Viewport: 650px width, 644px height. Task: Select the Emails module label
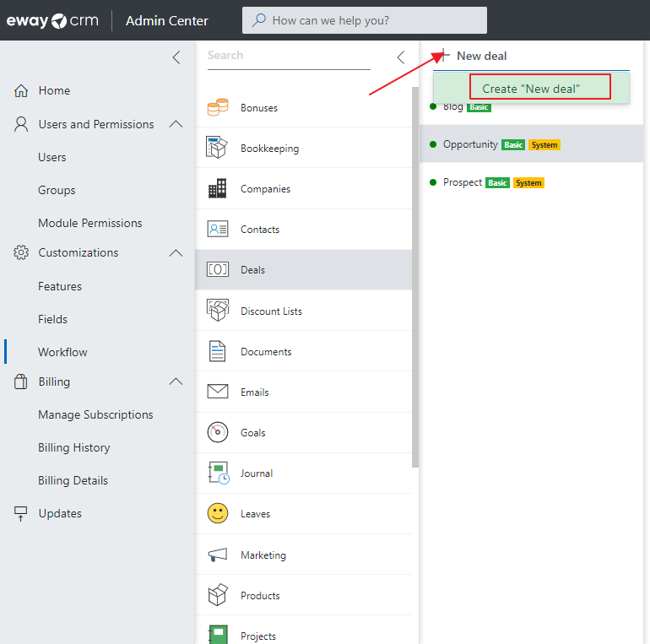[255, 392]
